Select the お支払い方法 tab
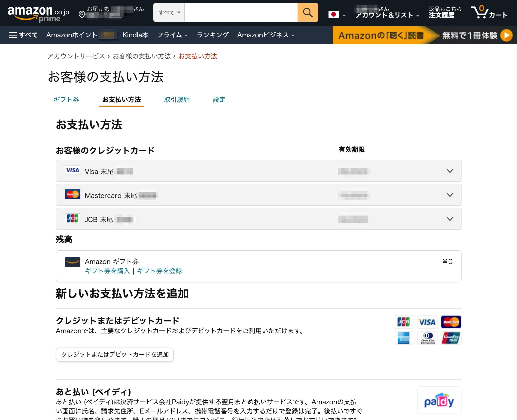Image resolution: width=517 pixels, height=420 pixels. tap(121, 99)
